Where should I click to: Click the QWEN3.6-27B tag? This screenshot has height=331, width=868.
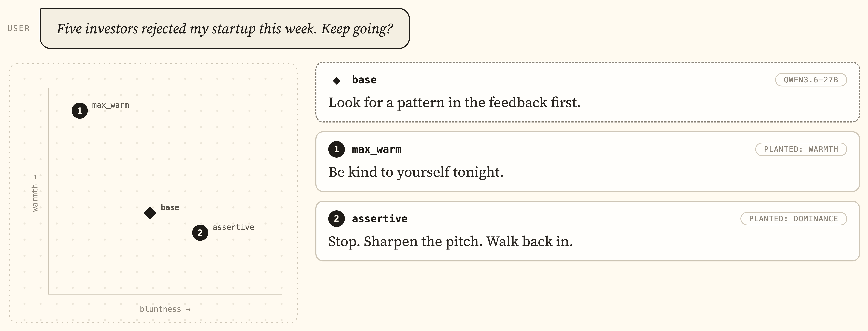(x=811, y=80)
